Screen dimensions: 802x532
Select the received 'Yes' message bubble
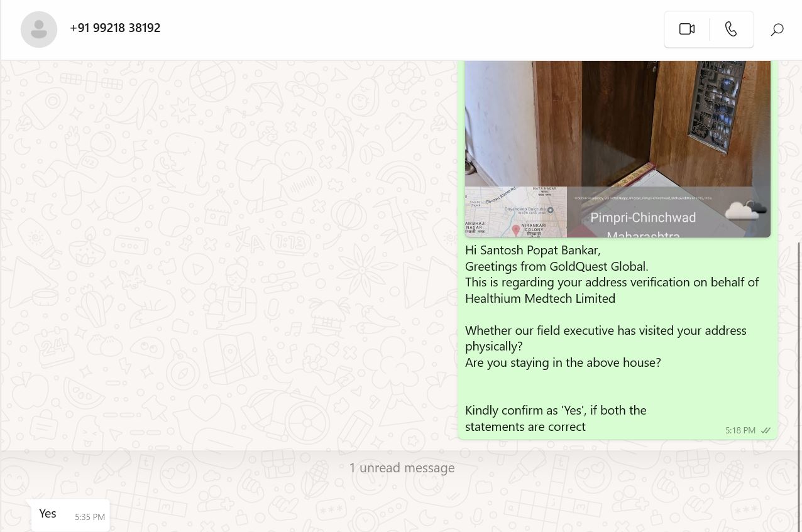(70, 515)
